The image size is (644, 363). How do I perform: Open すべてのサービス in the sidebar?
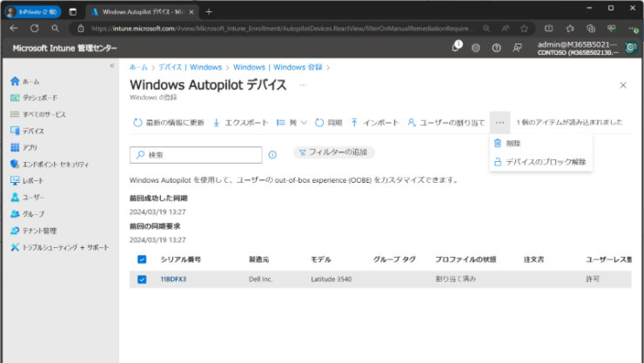click(x=37, y=114)
